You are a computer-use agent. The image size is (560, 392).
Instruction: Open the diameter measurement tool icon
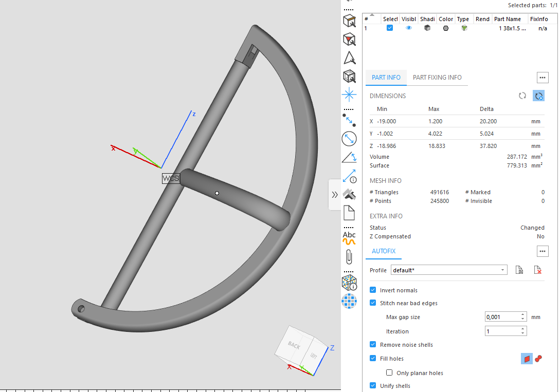(x=349, y=139)
